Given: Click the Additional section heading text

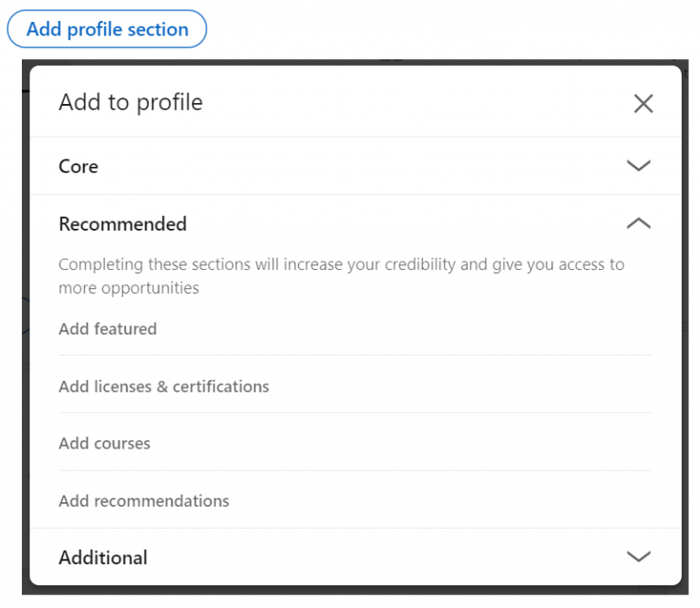Looking at the screenshot, I should [x=103, y=557].
